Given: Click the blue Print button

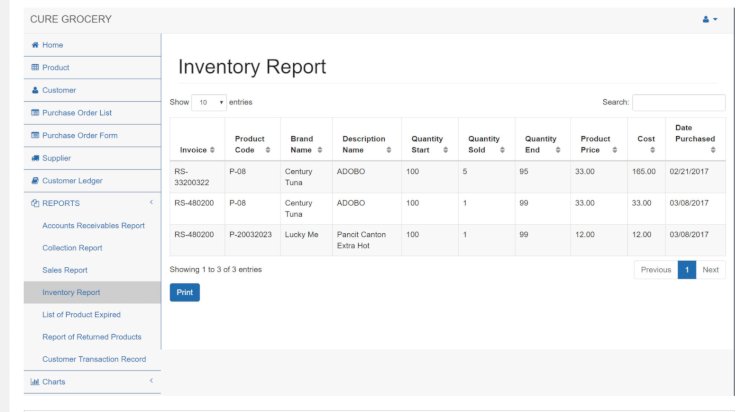Looking at the screenshot, I should coord(185,292).
